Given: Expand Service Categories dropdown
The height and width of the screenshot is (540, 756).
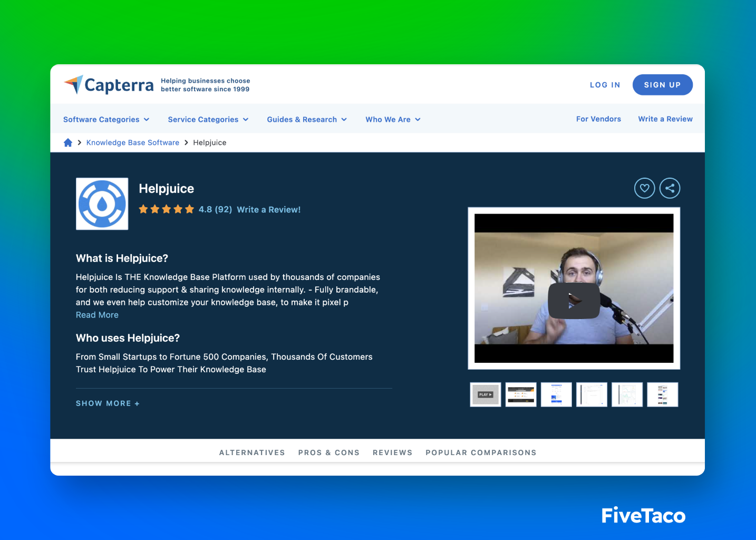Looking at the screenshot, I should pos(208,120).
